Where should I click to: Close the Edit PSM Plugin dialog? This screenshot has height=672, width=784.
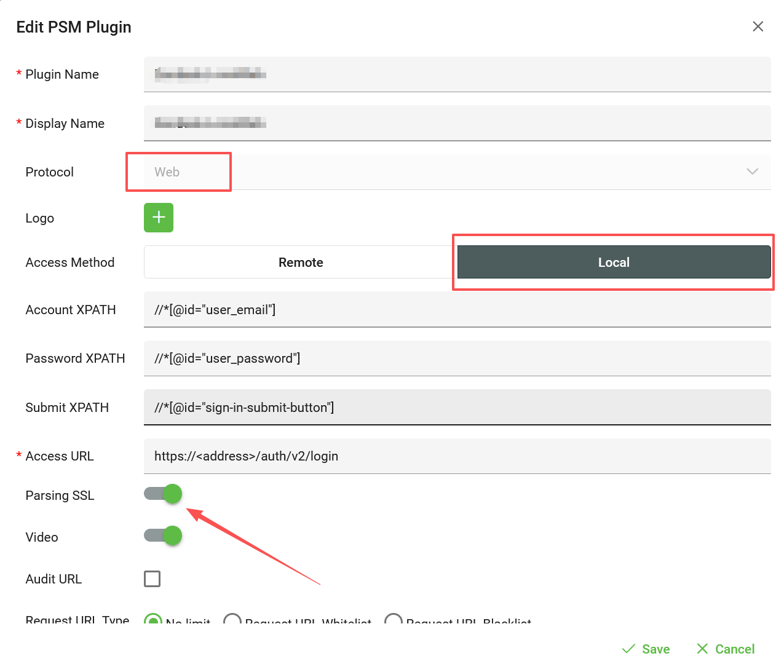click(758, 26)
